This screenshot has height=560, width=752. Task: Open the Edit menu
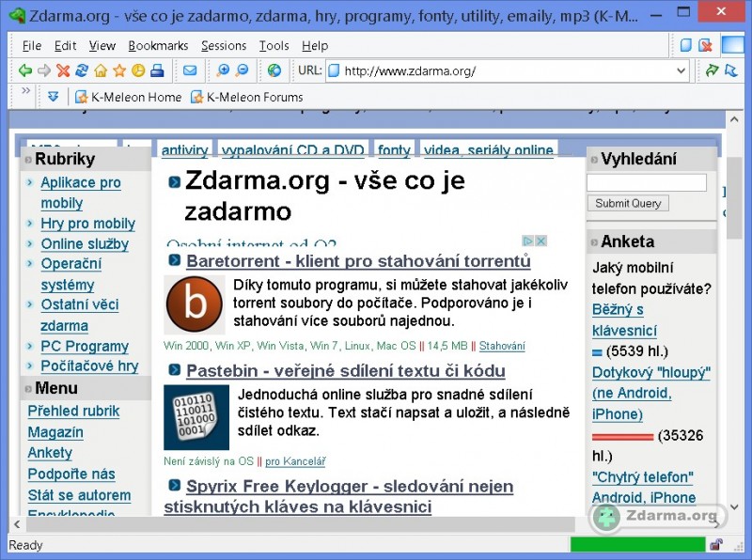pyautogui.click(x=65, y=45)
